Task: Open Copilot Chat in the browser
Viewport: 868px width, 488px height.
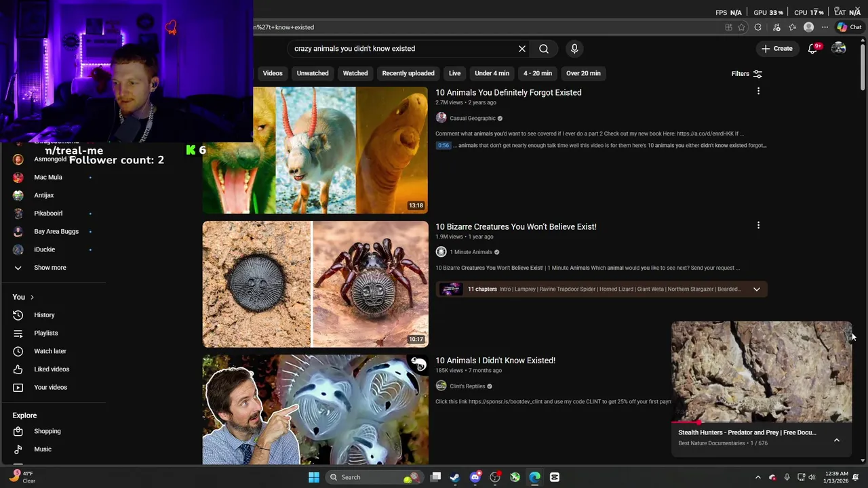Action: coord(848,27)
